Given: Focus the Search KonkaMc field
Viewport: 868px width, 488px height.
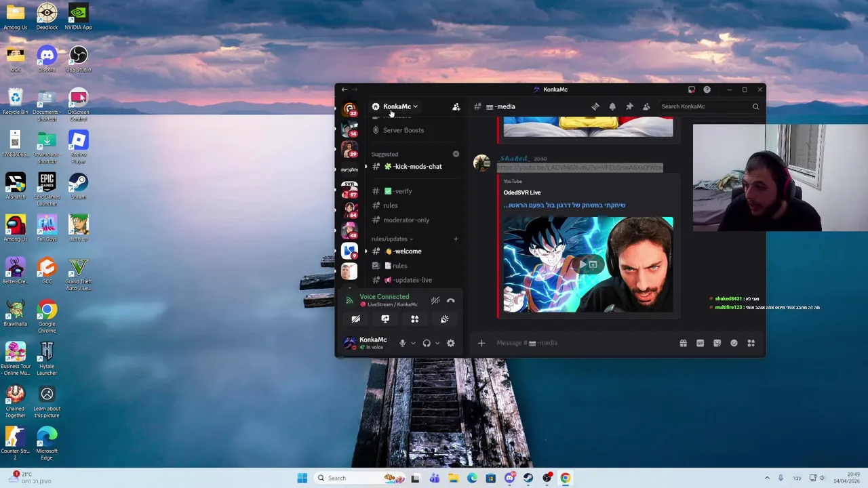Looking at the screenshot, I should coord(710,106).
